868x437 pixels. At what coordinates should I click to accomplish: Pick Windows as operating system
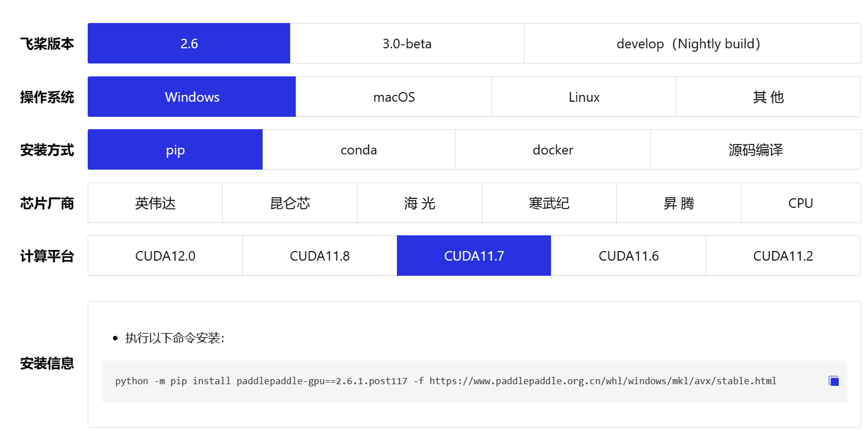click(x=192, y=97)
